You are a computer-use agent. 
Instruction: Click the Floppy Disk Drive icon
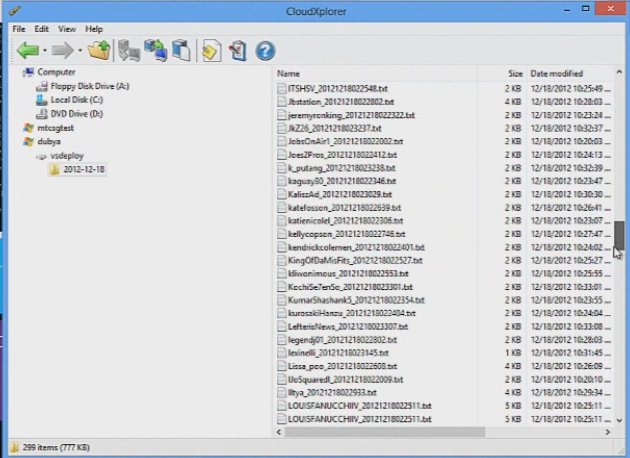tap(42, 86)
